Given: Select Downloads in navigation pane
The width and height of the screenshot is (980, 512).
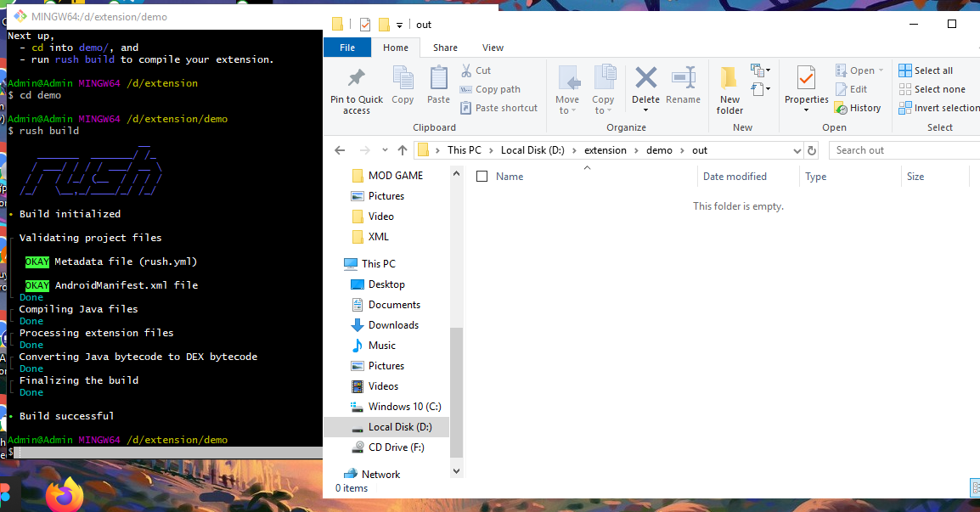Looking at the screenshot, I should (x=385, y=325).
